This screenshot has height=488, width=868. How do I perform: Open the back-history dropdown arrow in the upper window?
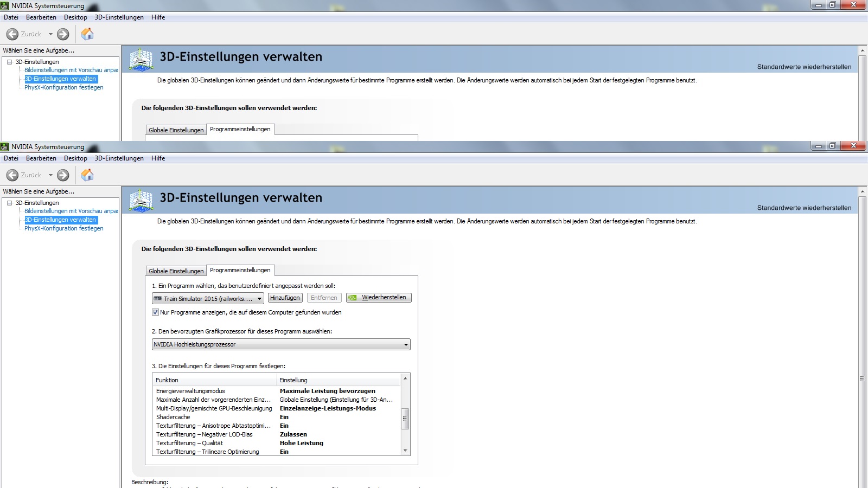click(x=50, y=34)
